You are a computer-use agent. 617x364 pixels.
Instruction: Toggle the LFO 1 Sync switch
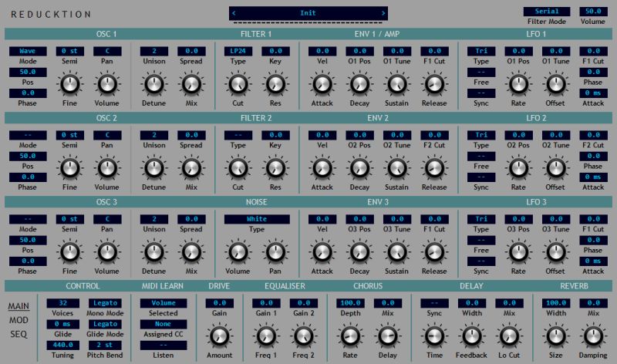(481, 93)
